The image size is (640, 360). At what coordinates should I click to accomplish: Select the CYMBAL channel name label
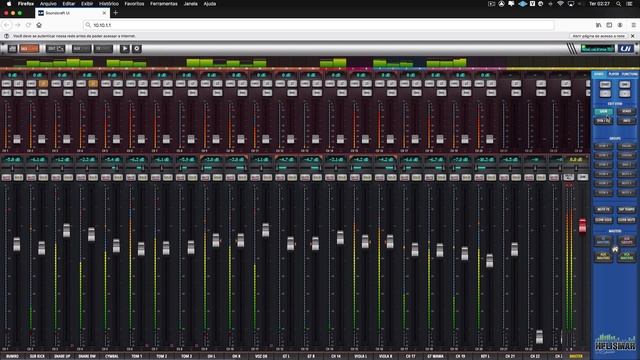112,356
